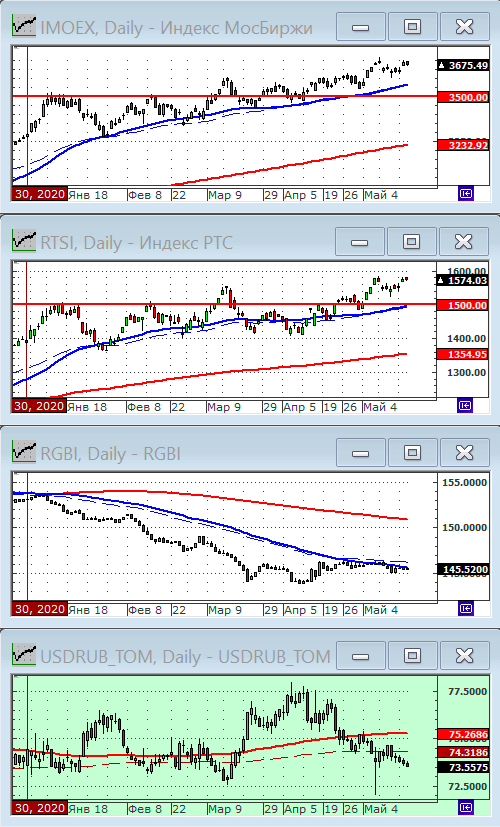Select the 3500.00 price level label
The width and height of the screenshot is (500, 827).
pos(463,98)
